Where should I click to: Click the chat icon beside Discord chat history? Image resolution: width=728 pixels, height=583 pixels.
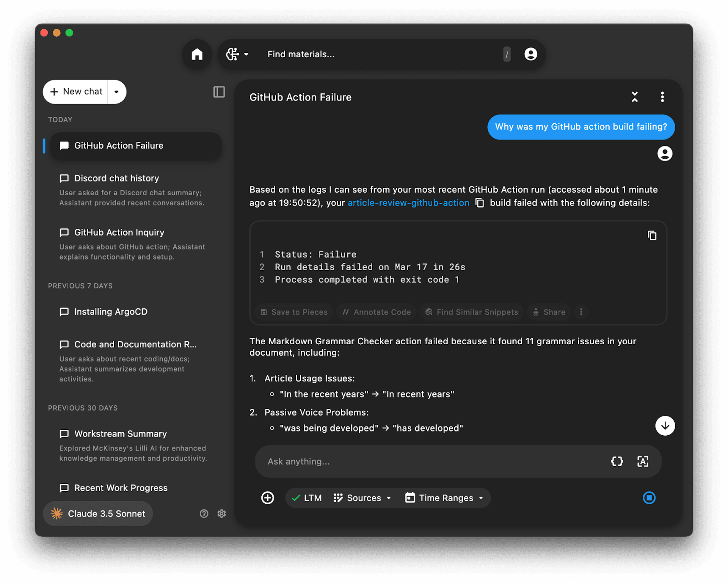click(x=64, y=179)
